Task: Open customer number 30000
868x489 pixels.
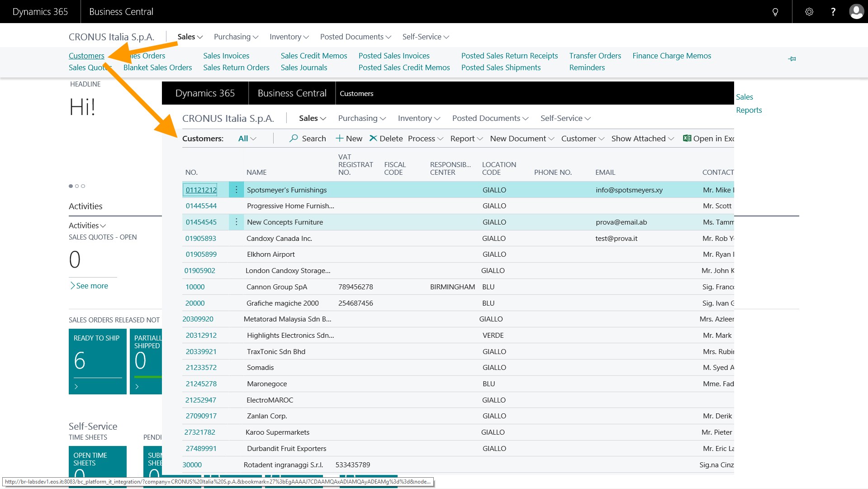Action: click(x=192, y=465)
